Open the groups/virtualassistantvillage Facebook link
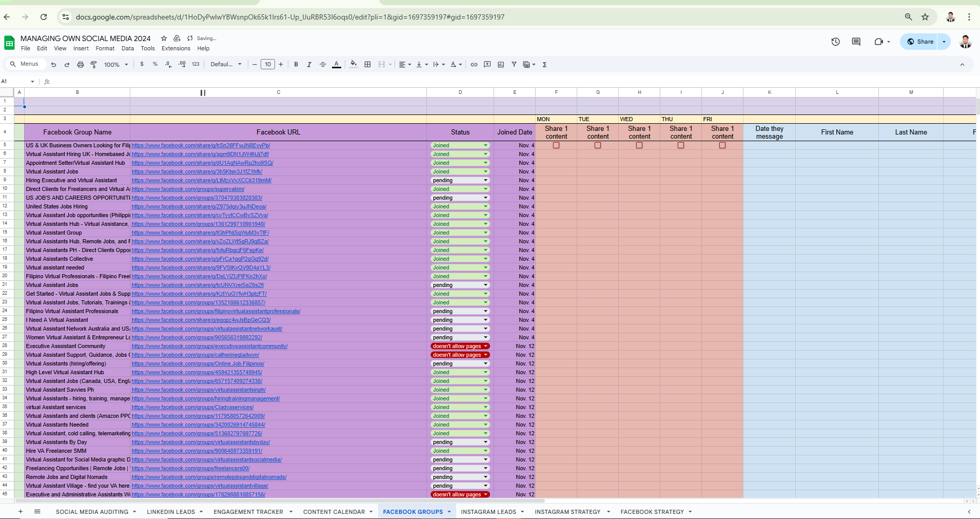Viewport: 980px width, 519px height. [200, 486]
